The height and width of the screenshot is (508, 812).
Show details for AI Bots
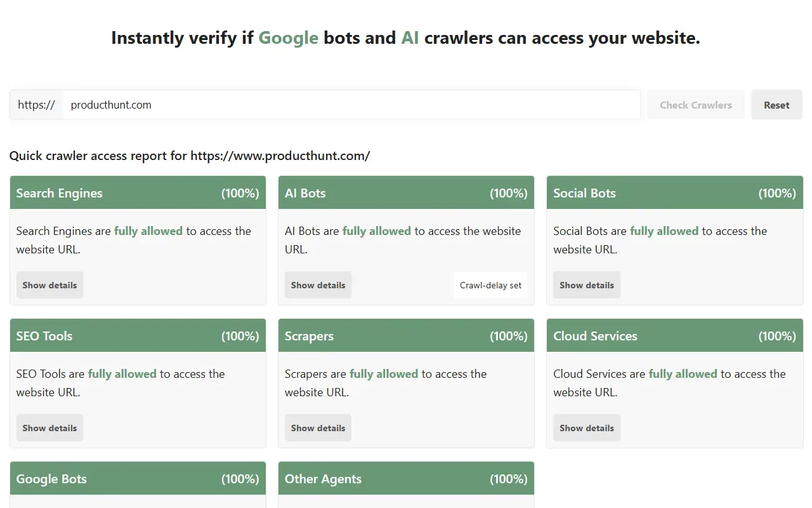click(x=318, y=284)
